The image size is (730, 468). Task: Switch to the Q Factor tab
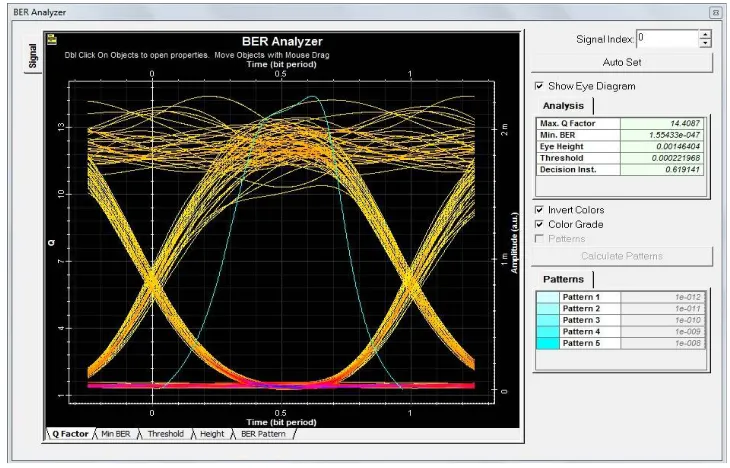coord(70,434)
